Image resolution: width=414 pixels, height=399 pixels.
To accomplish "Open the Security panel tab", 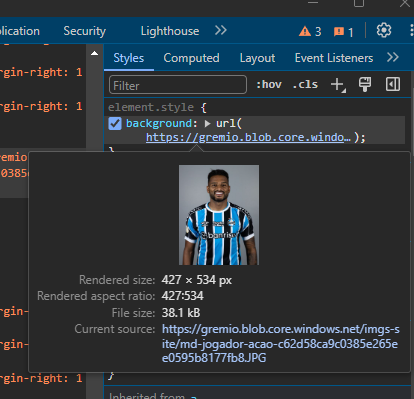I will (85, 31).
